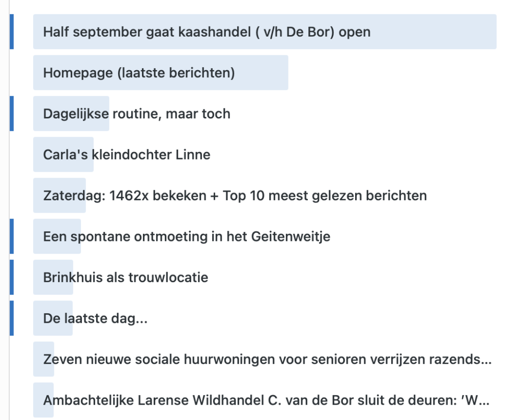Click 'De laatste dag...' entry
The width and height of the screenshot is (521, 420).
pos(95,318)
